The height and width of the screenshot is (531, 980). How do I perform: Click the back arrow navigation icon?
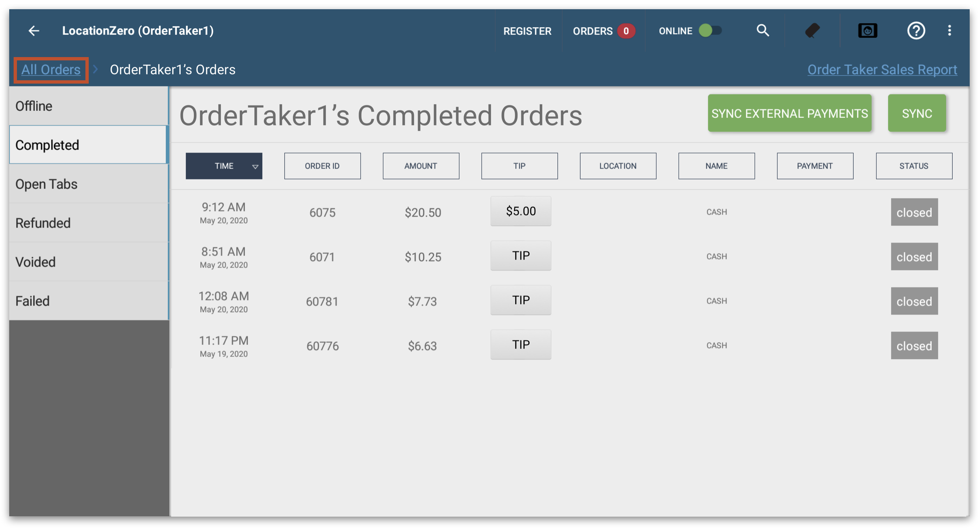tap(34, 29)
